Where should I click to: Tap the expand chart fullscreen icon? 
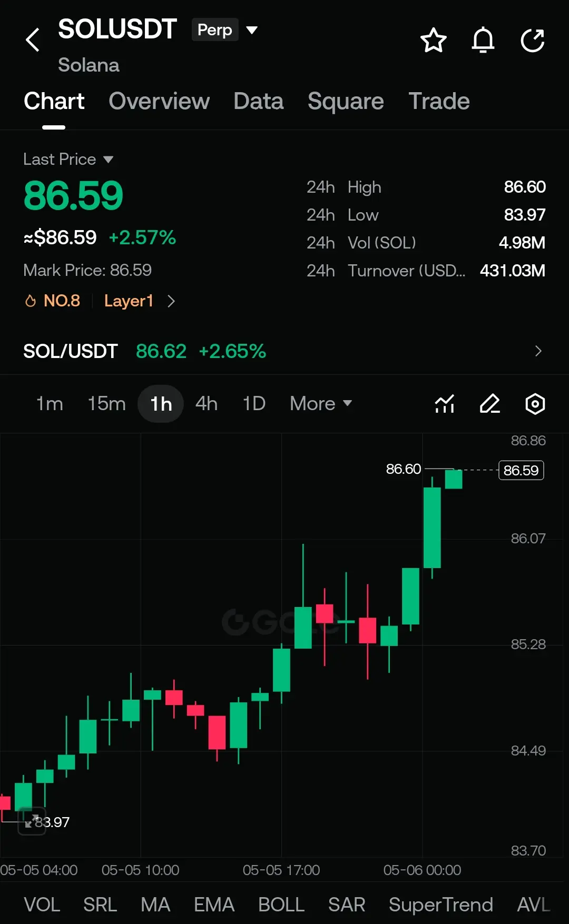32,821
